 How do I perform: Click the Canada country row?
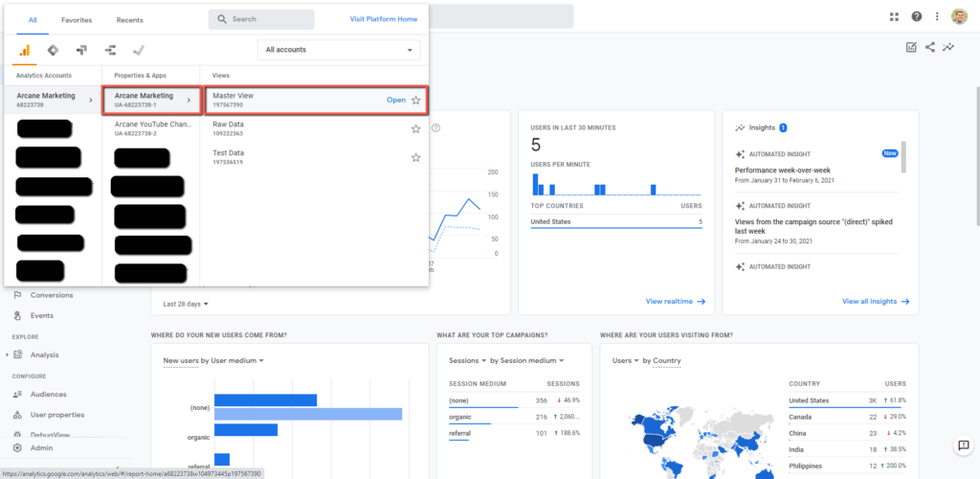click(847, 417)
